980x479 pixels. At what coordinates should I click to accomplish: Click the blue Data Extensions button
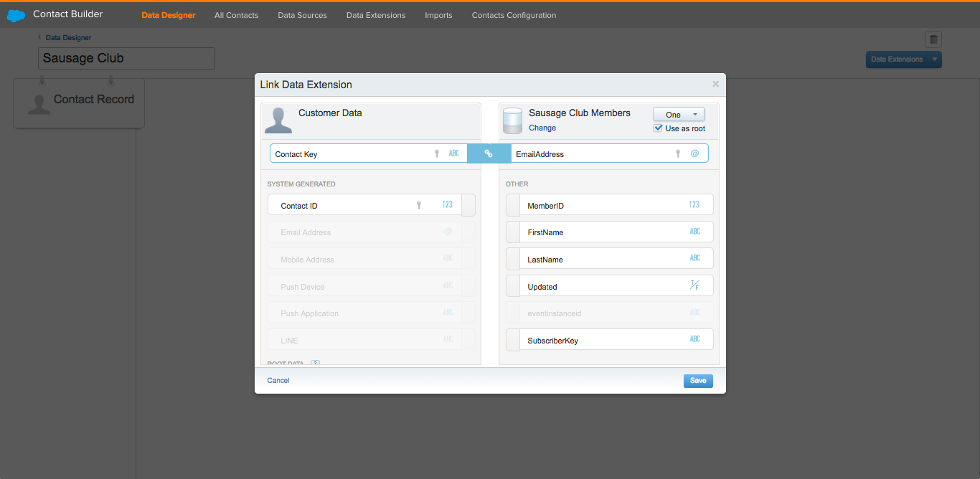pyautogui.click(x=897, y=60)
